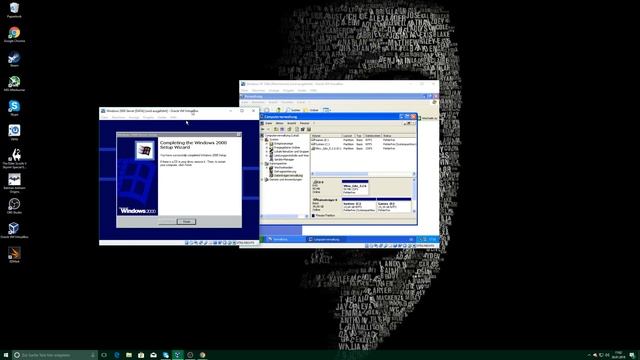Sort the volume list by the Status column
Image resolution: width=640 pixels, height=360 pixels.
coord(398,136)
